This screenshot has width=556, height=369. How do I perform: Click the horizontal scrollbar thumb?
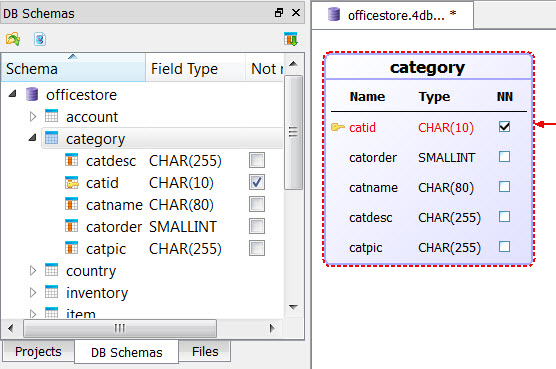click(x=120, y=328)
